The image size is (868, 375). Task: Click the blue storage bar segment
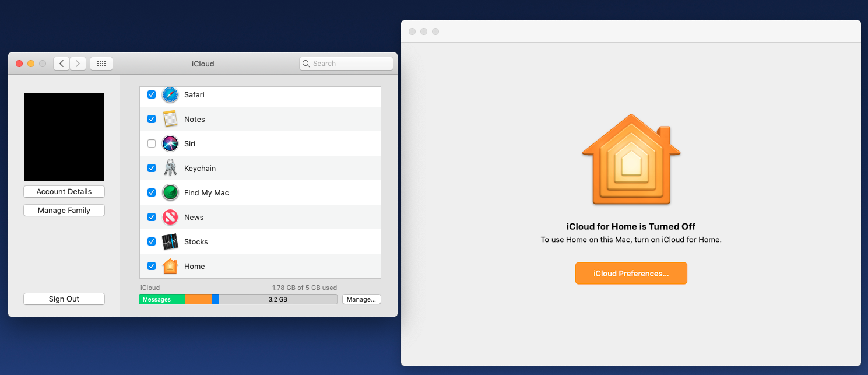(x=215, y=299)
